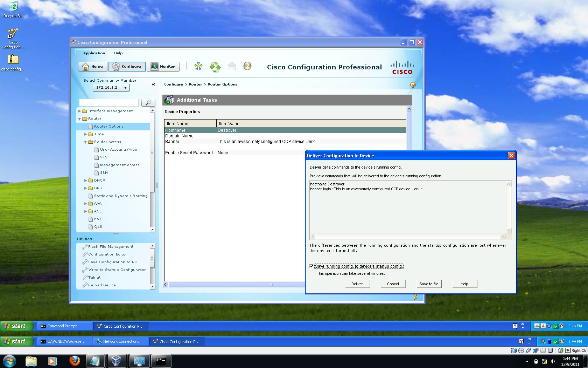This screenshot has height=368, width=588.
Task: Collapse left pane with double-chevron icon
Action: point(153,84)
